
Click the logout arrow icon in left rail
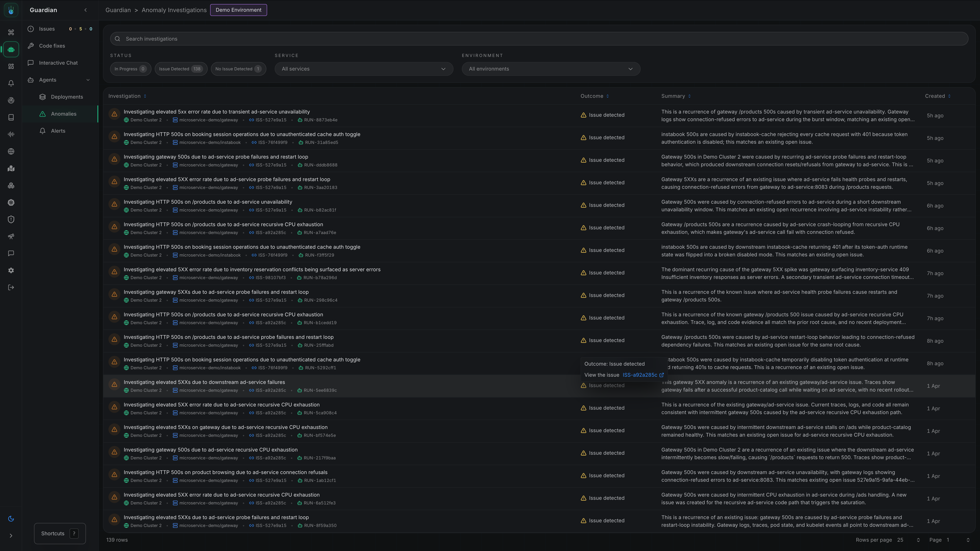coord(11,287)
